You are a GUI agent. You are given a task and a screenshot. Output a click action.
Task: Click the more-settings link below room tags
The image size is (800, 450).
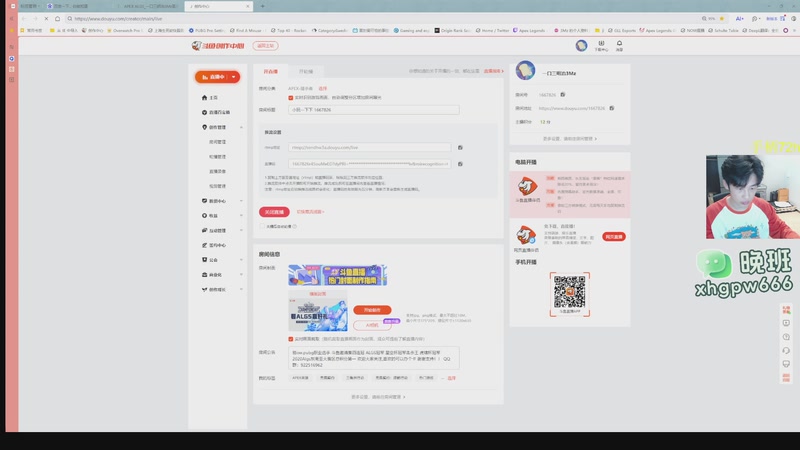click(x=378, y=397)
